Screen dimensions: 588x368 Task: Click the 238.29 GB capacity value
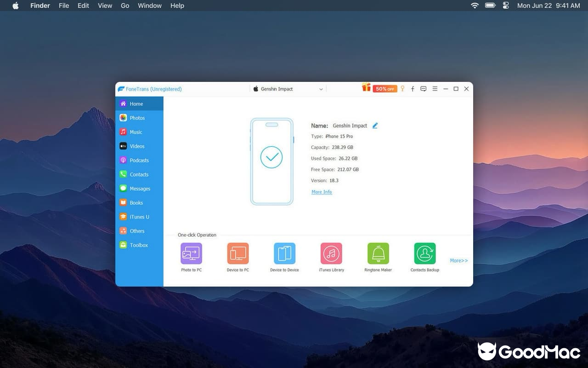click(342, 147)
